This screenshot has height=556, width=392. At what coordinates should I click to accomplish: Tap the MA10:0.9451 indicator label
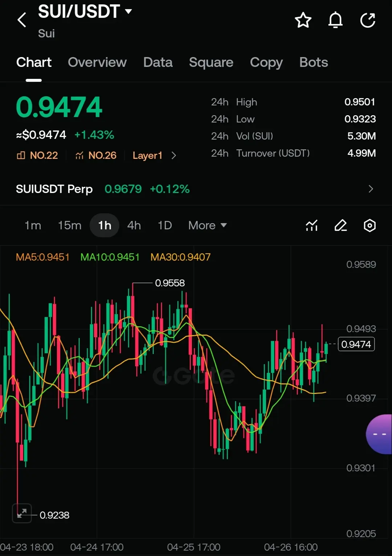[110, 257]
